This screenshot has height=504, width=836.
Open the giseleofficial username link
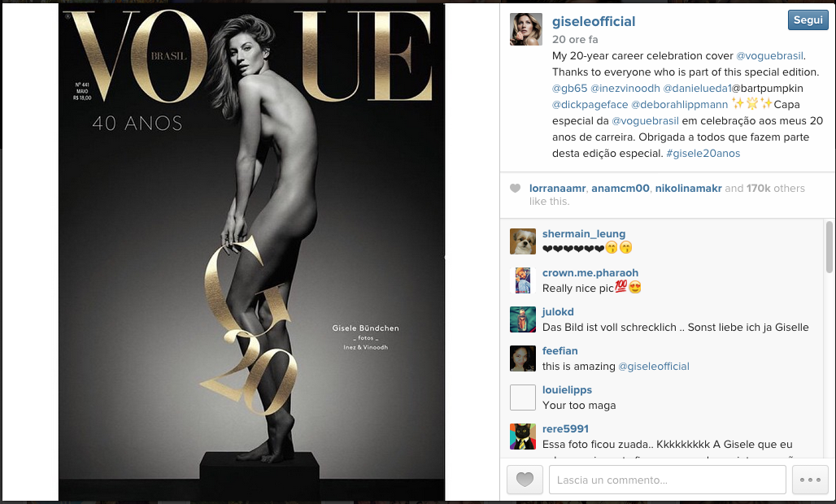pos(594,21)
